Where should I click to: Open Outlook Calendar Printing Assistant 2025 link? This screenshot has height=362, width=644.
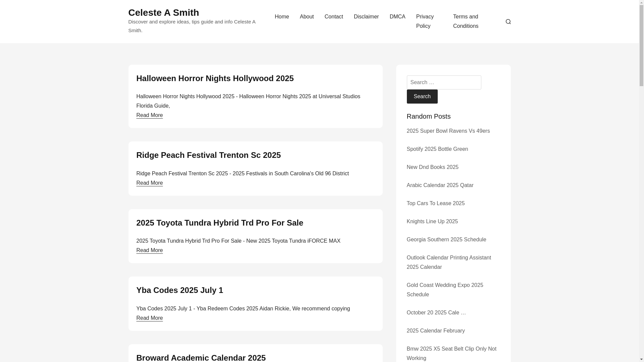click(x=449, y=262)
